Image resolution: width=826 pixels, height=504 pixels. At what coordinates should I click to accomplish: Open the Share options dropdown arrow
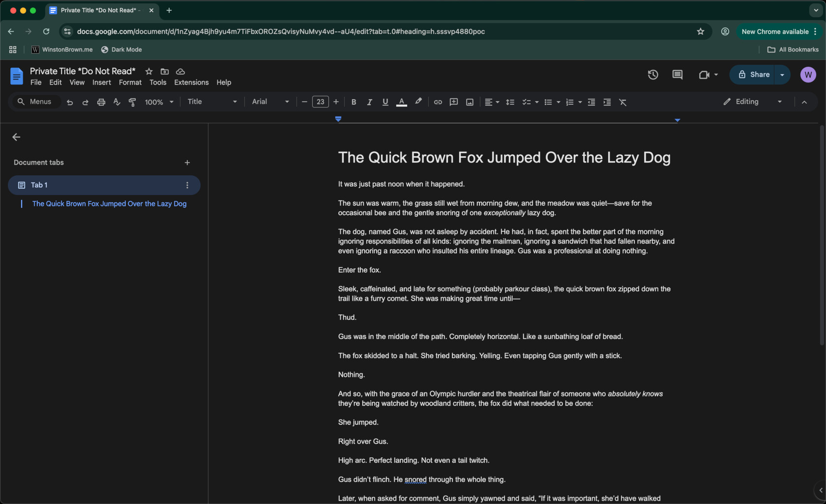782,75
